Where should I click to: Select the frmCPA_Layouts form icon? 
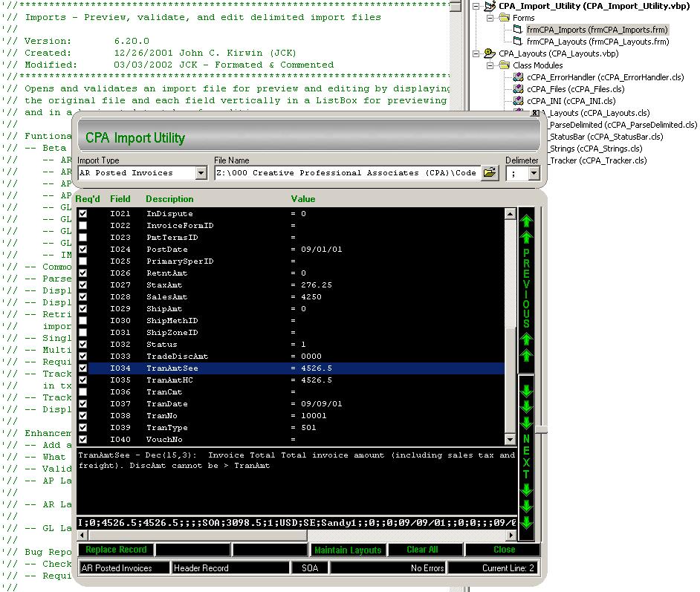click(x=518, y=42)
